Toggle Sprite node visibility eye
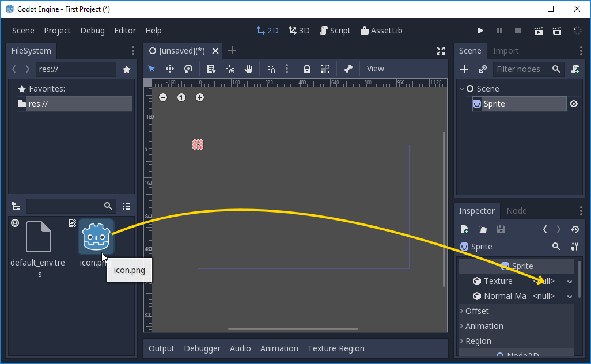591x364 pixels. coord(574,104)
